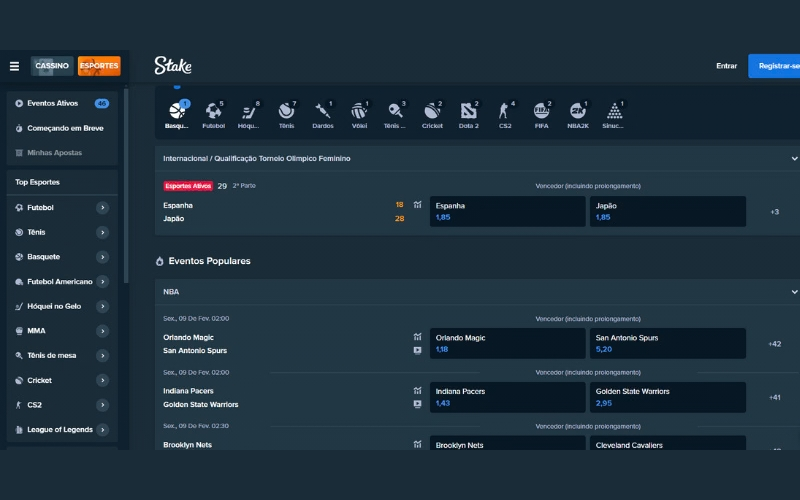The height and width of the screenshot is (500, 800).
Task: Click the sidebar vertical scrollbar
Action: click(126, 186)
